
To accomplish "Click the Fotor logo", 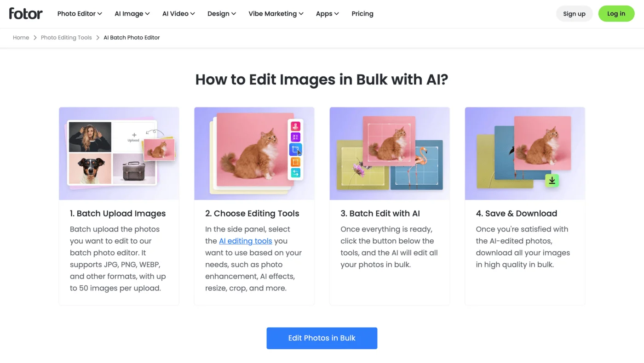I will [26, 13].
